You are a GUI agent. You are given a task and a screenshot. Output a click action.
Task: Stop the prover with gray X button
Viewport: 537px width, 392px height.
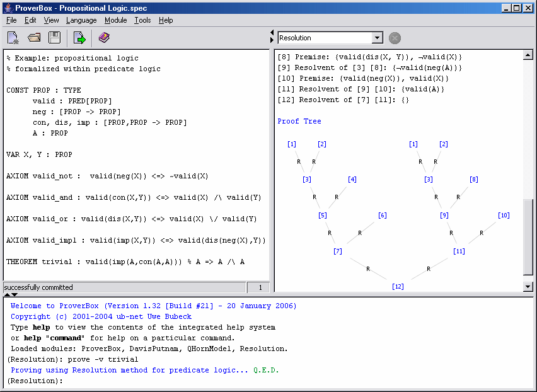(395, 38)
